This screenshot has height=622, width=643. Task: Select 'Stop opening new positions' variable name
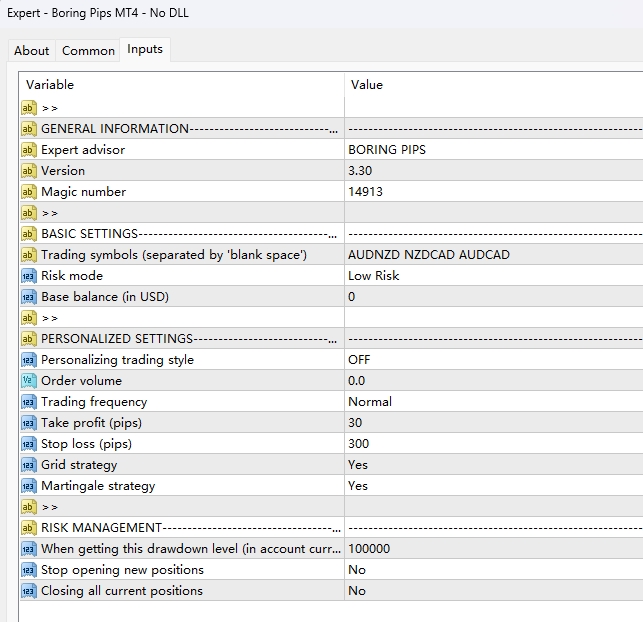point(122,570)
